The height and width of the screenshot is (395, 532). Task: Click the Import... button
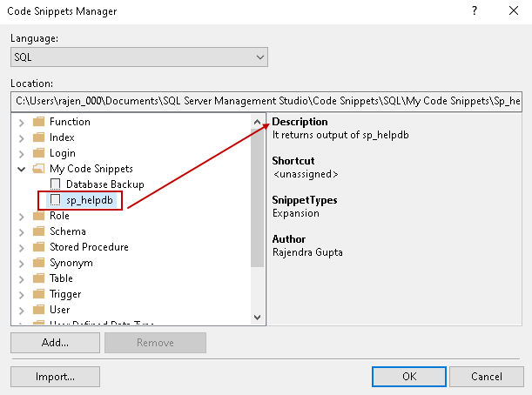[x=55, y=377]
